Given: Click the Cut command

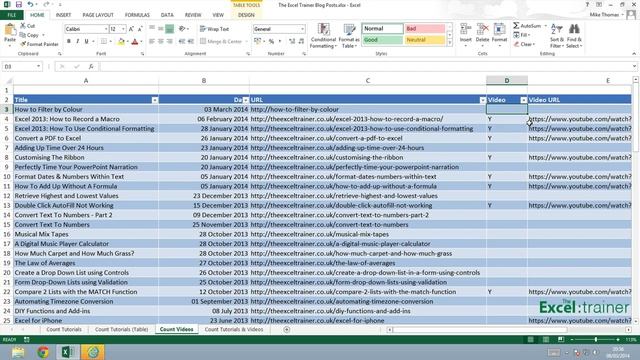Looking at the screenshot, I should (28, 26).
